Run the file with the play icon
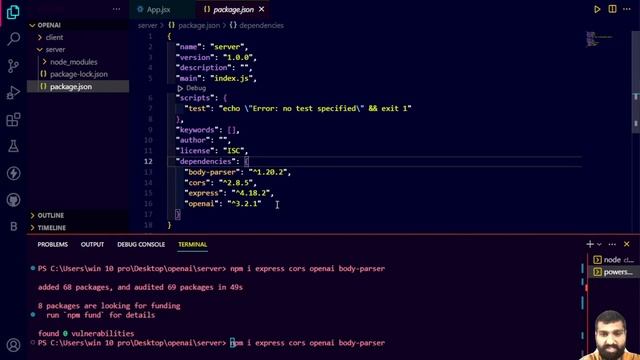 [597, 9]
